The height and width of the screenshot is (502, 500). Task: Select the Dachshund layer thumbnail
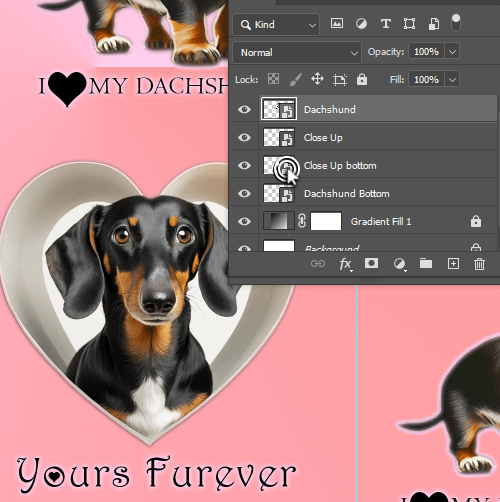[279, 109]
